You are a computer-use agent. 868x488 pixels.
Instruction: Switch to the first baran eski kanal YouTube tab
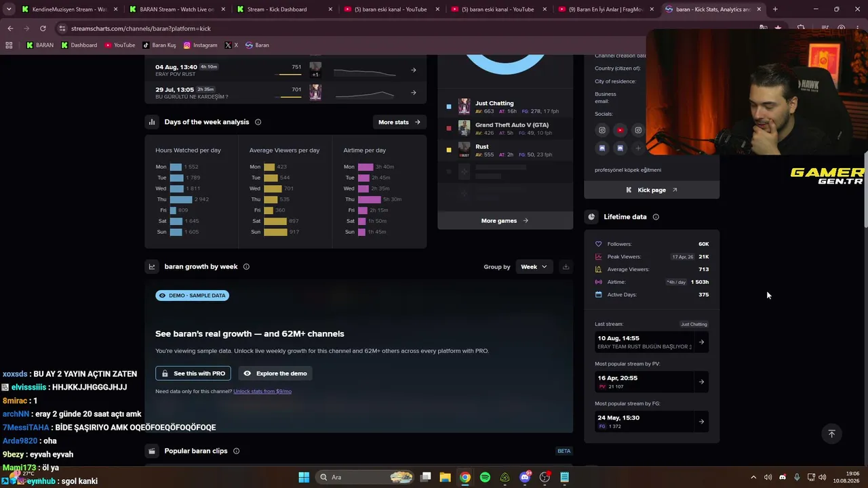click(x=392, y=9)
